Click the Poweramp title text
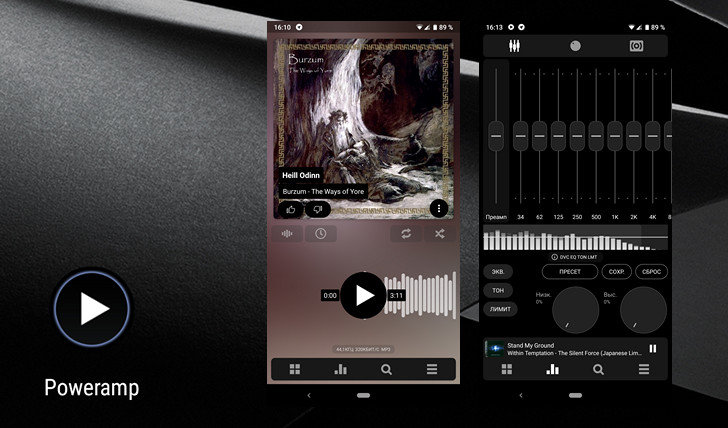This screenshot has width=728, height=428. 91,388
